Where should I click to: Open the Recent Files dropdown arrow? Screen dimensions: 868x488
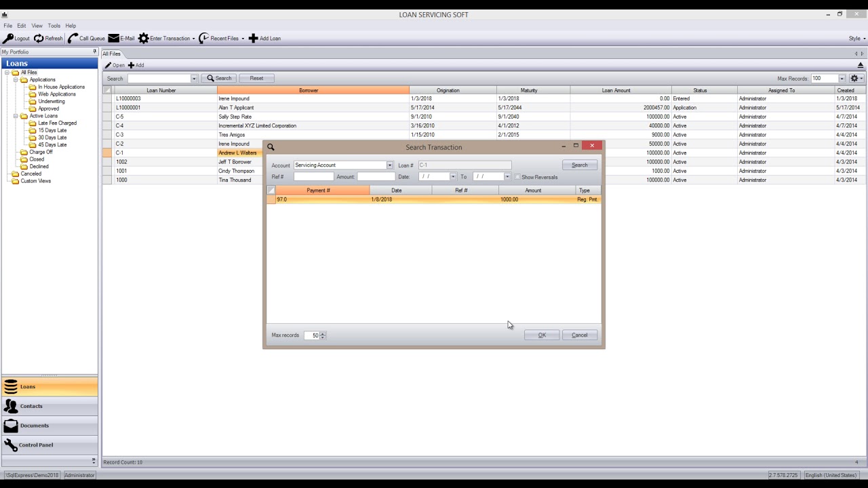(x=243, y=39)
